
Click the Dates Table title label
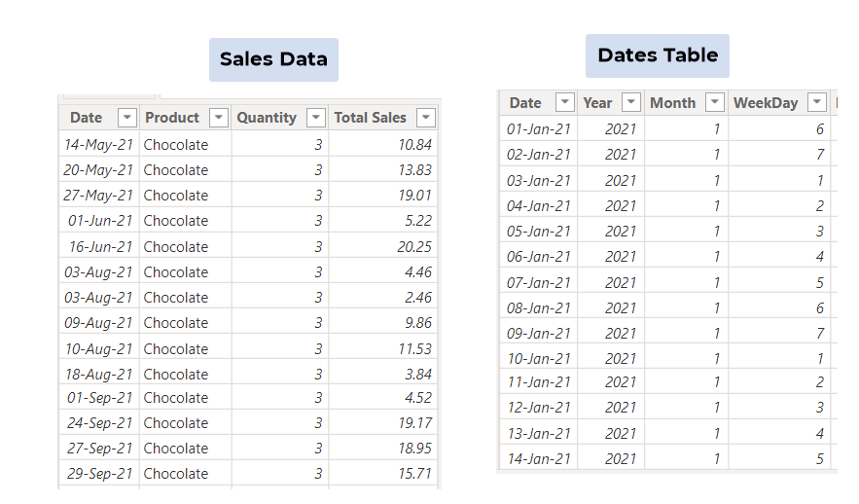[x=658, y=55]
